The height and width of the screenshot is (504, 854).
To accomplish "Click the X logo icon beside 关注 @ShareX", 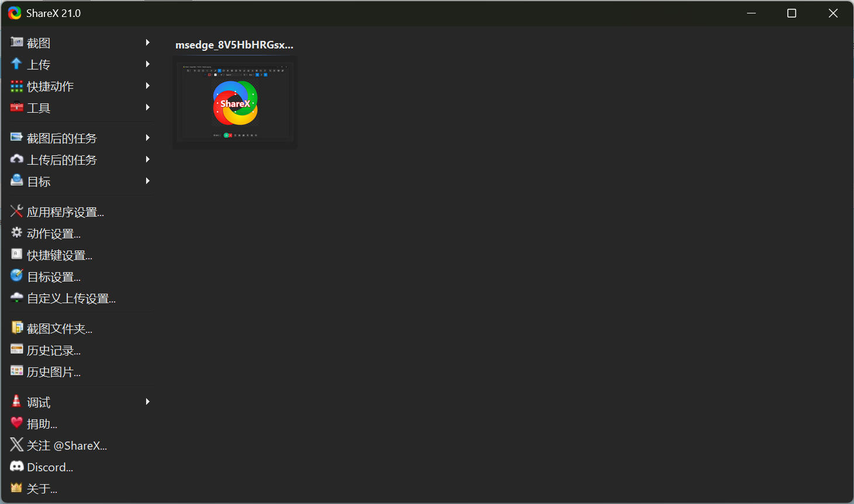I will (x=17, y=445).
